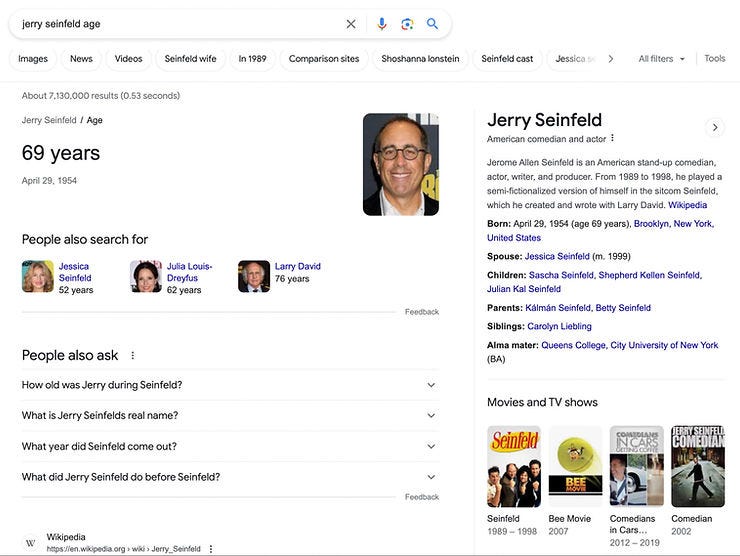Show more filter chips with right arrow

611,59
